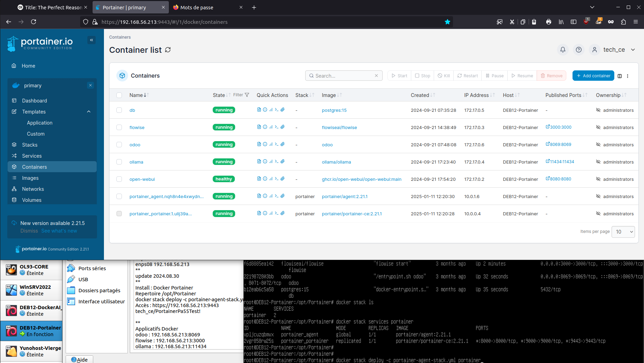Click the Add container button
Screen dimensions: 644x363
pyautogui.click(x=593, y=76)
